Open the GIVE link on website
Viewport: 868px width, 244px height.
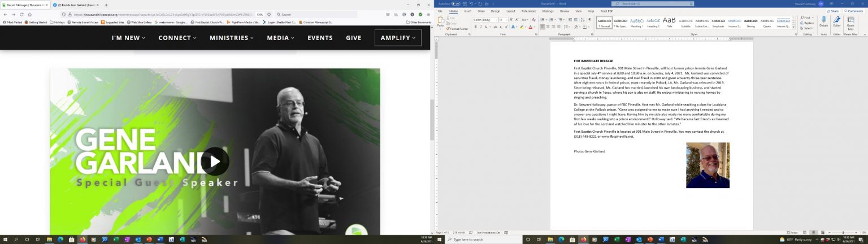click(x=354, y=38)
